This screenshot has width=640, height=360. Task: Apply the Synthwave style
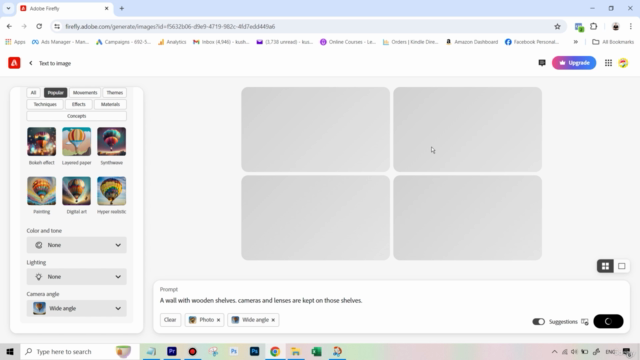tap(111, 142)
